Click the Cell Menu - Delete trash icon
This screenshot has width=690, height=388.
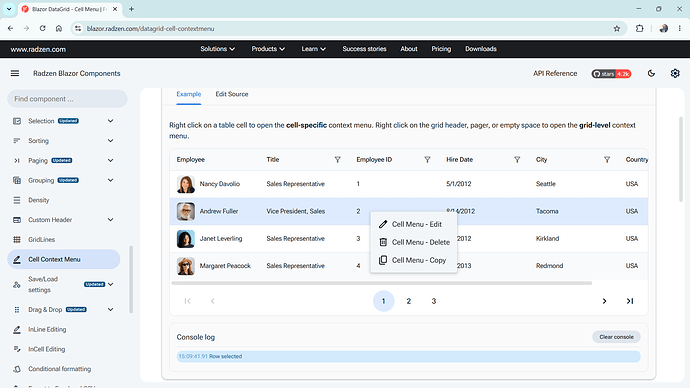pos(383,242)
